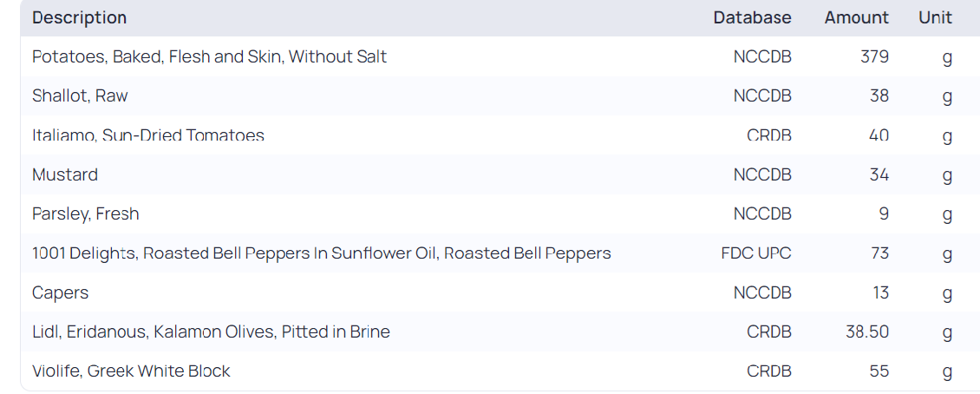The width and height of the screenshot is (980, 394).
Task: Open the Italiamo Sun-Dried Tomatoes entry
Action: point(148,135)
